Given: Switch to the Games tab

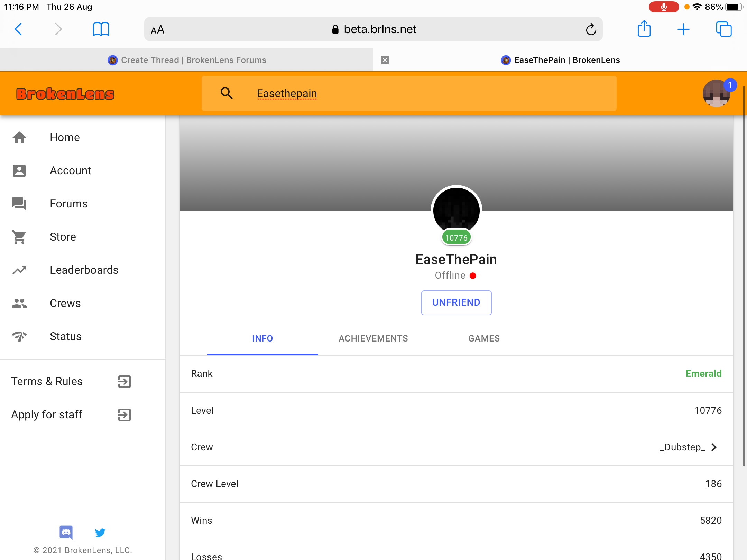Looking at the screenshot, I should (x=484, y=338).
